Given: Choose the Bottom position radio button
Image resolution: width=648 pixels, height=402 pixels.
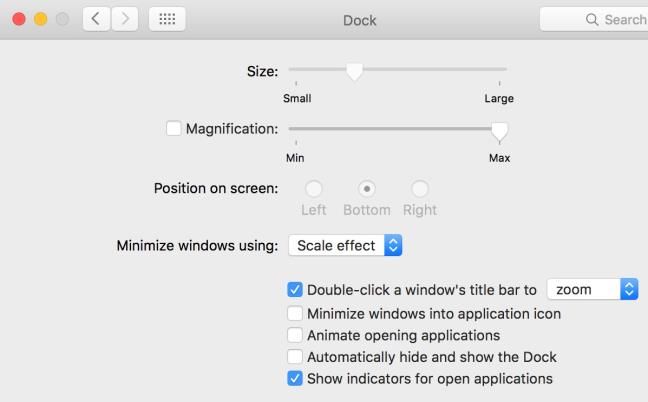Looking at the screenshot, I should tap(367, 189).
